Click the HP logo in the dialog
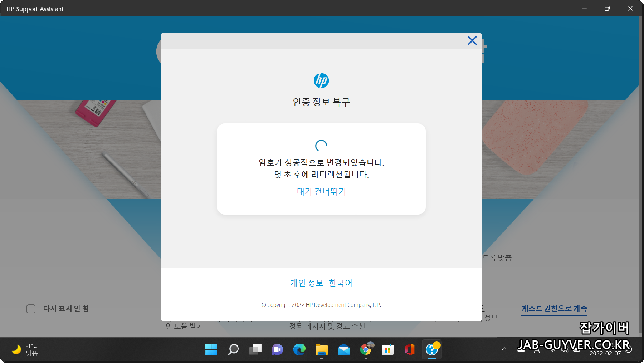Viewport: 644px width, 363px height. pos(321,80)
